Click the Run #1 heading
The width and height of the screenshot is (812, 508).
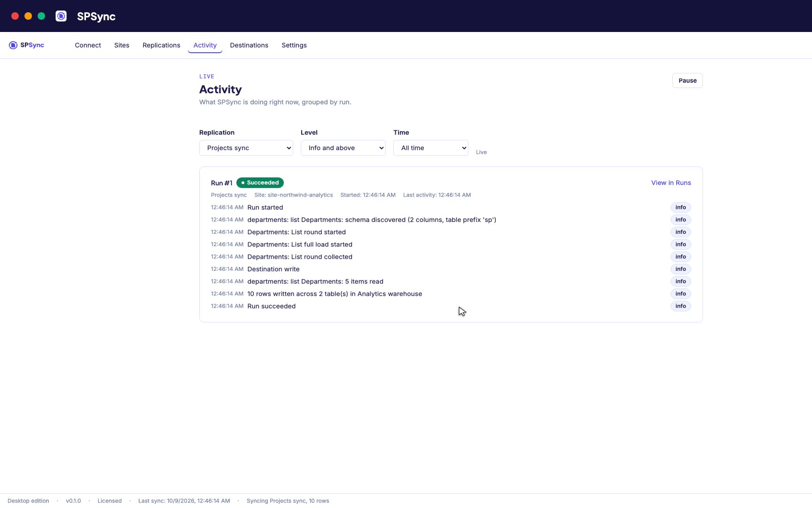221,183
